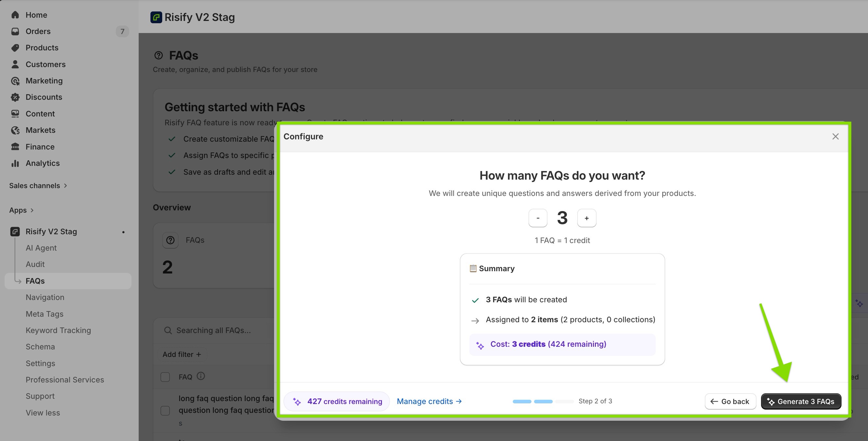Screen dimensions: 868x441
Task: Close the Configure dialog with the X
Action: 835,136
